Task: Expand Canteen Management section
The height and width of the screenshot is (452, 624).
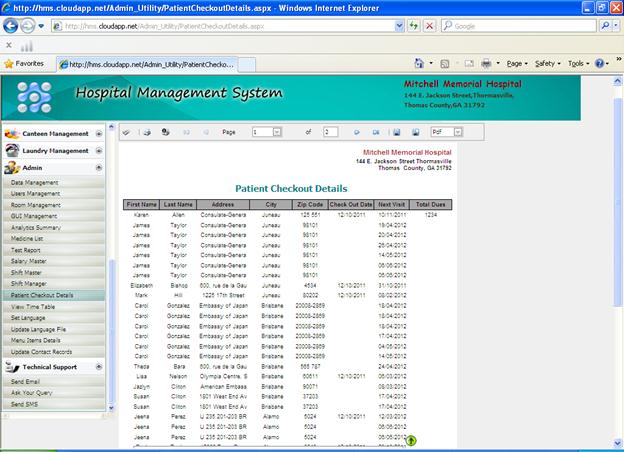Action: click(x=100, y=133)
